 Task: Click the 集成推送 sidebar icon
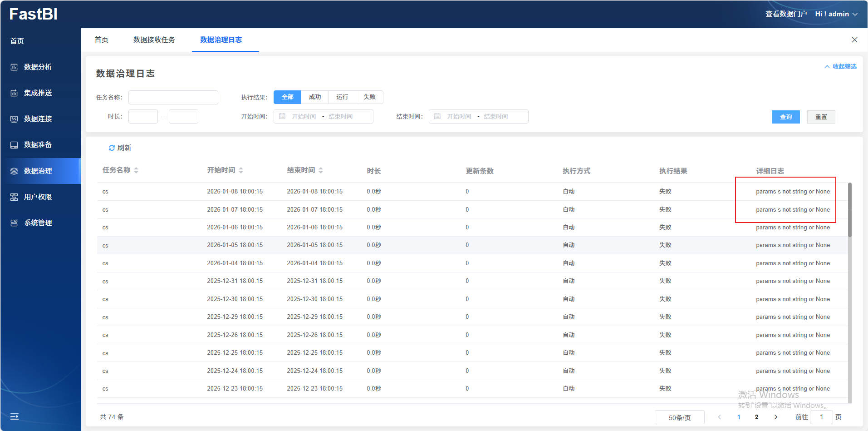14,93
